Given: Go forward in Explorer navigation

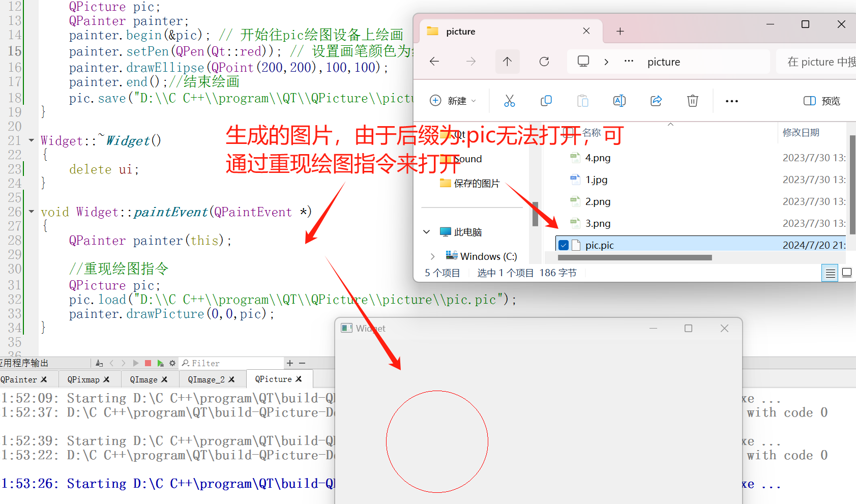Looking at the screenshot, I should [471, 62].
